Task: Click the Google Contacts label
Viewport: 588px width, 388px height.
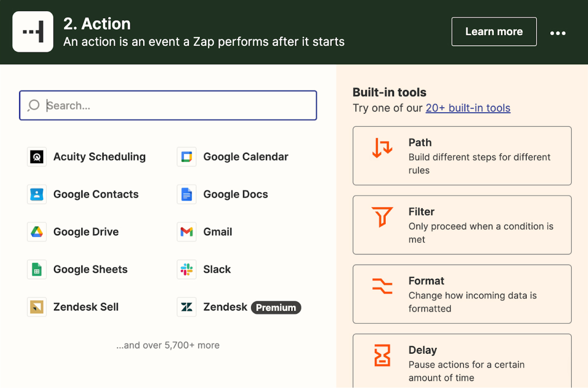Action: 96,194
